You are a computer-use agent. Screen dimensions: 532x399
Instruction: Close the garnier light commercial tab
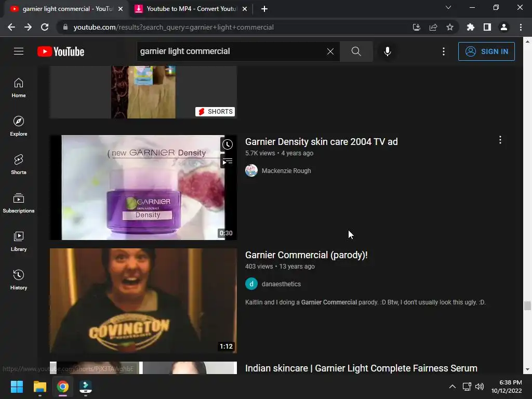point(121,9)
